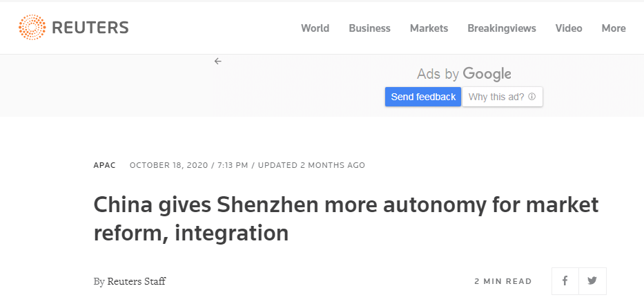Image resolution: width=644 pixels, height=304 pixels.
Task: Click the article headline about Shenzhen
Action: (x=346, y=219)
